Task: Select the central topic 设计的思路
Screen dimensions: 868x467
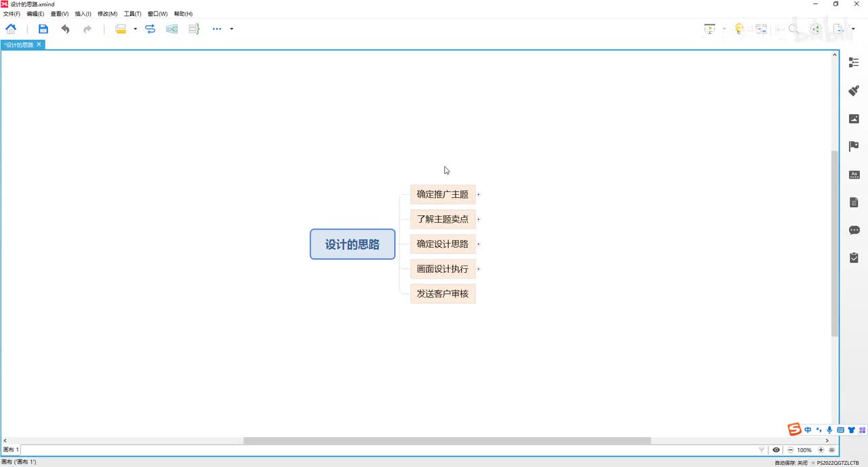Action: pyautogui.click(x=353, y=244)
